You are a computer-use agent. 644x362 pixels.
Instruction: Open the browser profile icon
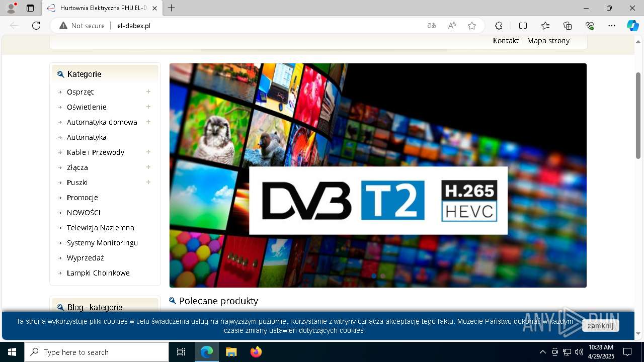pos(11,8)
